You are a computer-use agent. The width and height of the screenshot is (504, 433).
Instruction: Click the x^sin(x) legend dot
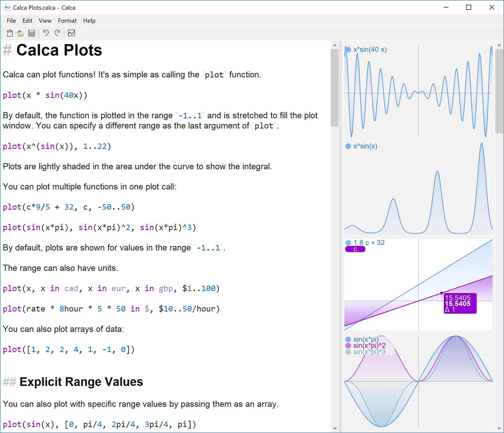pyautogui.click(x=348, y=146)
